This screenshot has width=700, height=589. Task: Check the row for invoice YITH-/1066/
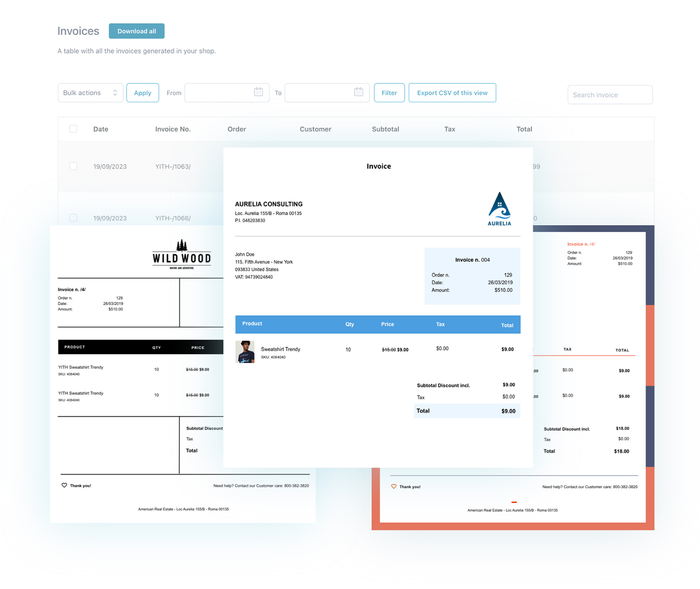[73, 218]
